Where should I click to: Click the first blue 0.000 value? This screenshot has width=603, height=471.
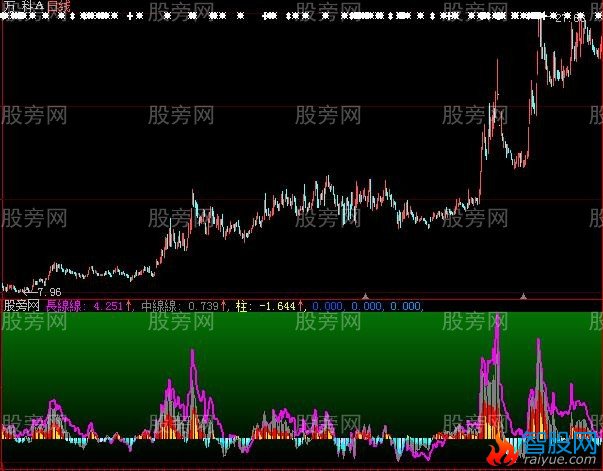(328, 305)
